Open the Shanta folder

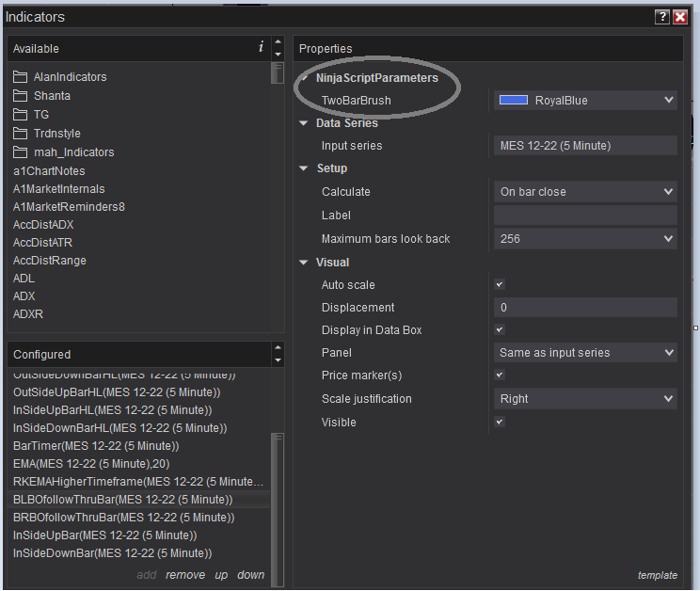coord(41,96)
